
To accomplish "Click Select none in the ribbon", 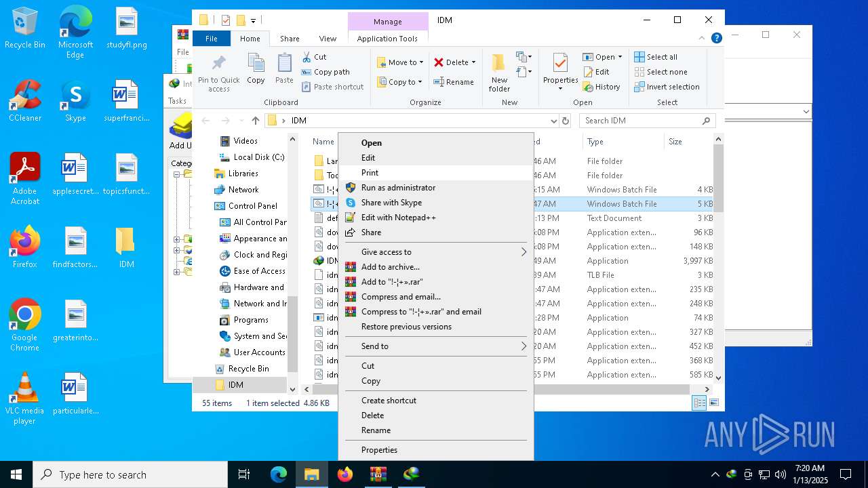I will 660,72.
